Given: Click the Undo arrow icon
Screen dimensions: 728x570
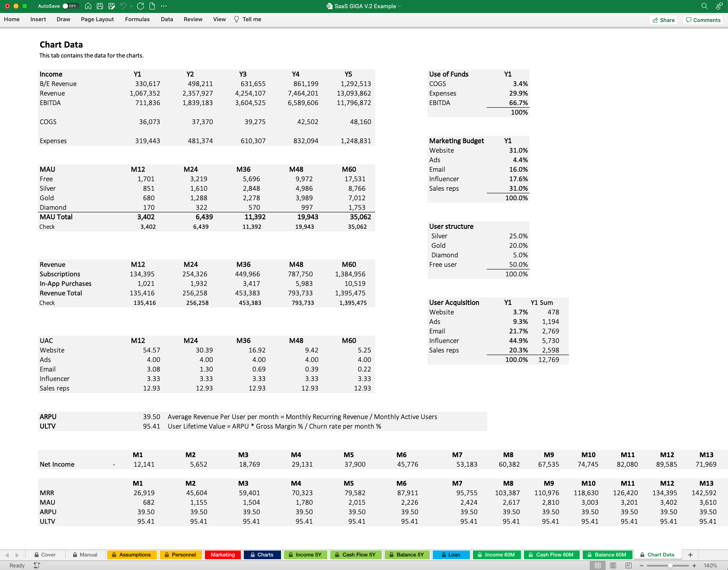Looking at the screenshot, I should click(x=123, y=6).
